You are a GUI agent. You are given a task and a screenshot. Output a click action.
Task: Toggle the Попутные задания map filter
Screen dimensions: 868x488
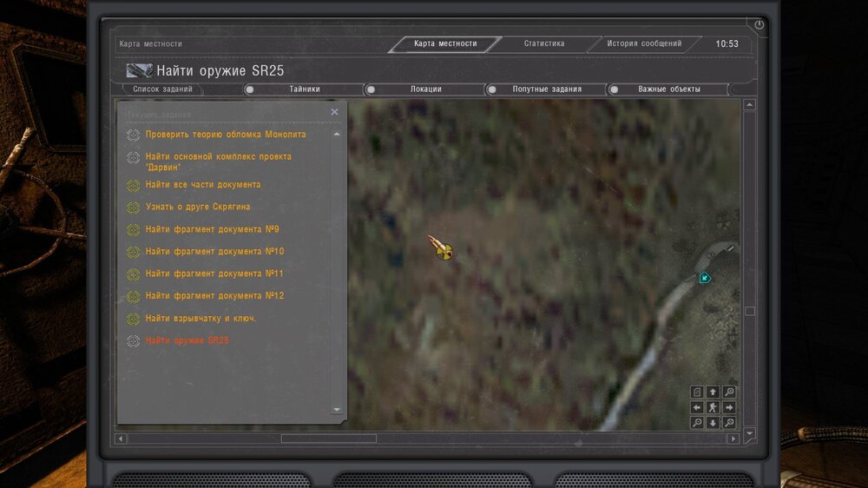pos(492,89)
